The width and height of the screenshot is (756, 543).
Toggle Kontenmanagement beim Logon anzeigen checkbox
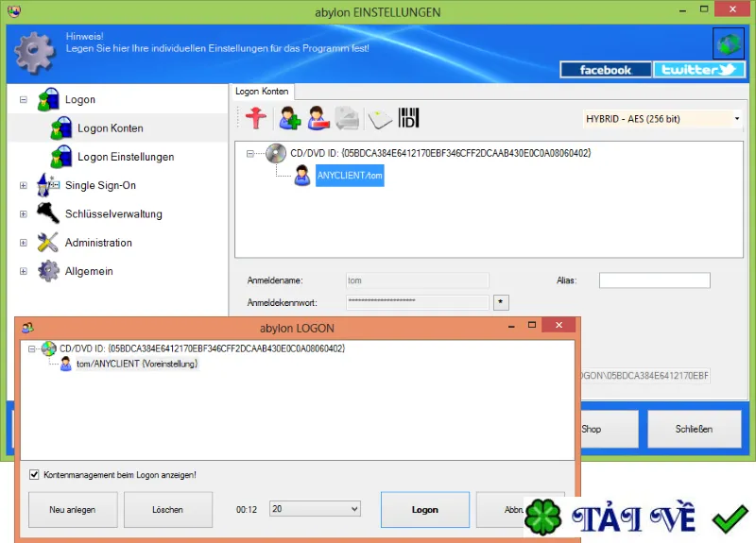pyautogui.click(x=34, y=475)
